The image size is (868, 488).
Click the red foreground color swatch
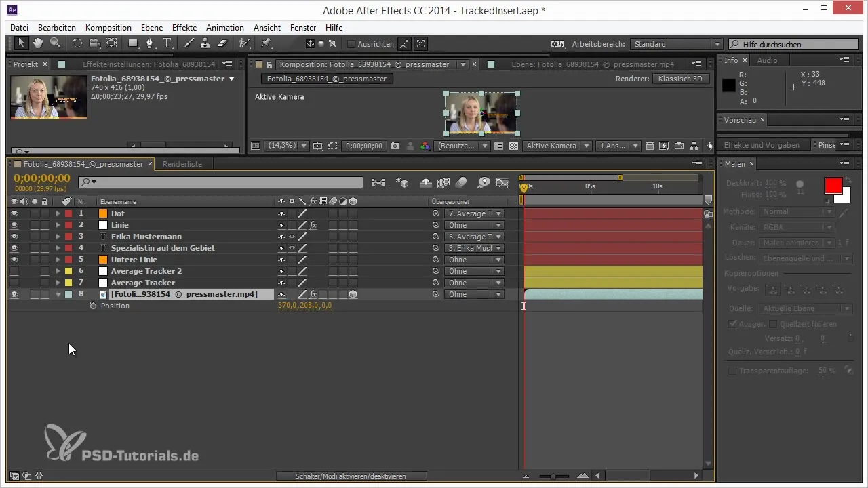pyautogui.click(x=833, y=185)
